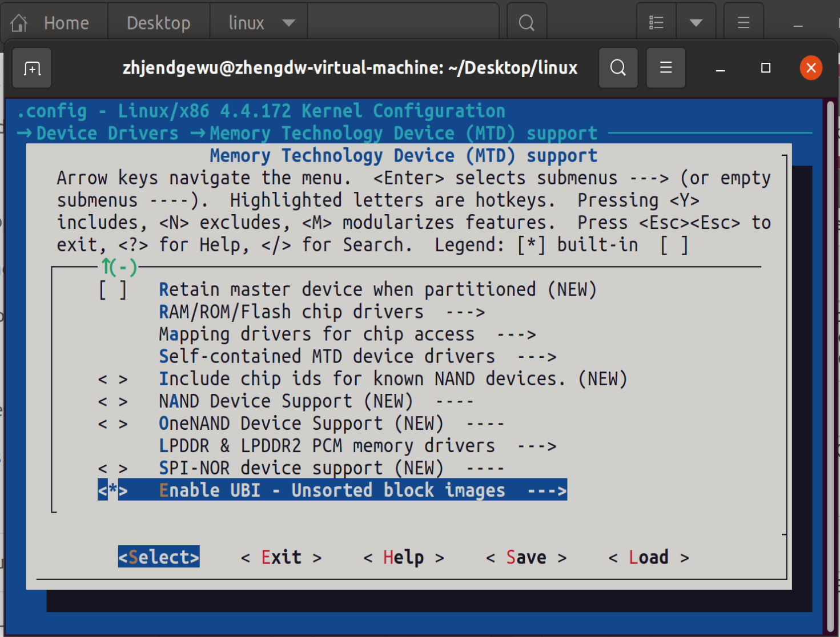This screenshot has height=637, width=840.
Task: Open the linux path dropdown arrow
Action: (x=289, y=23)
